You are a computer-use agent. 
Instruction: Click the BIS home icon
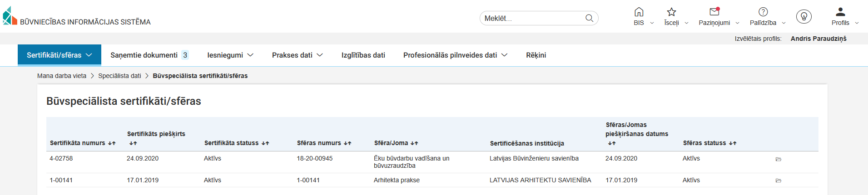(x=639, y=12)
